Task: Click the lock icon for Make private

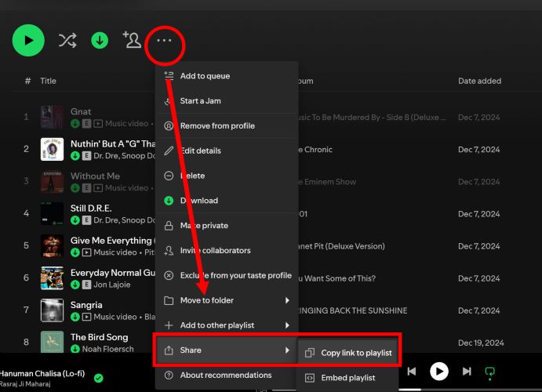Action: pos(169,226)
